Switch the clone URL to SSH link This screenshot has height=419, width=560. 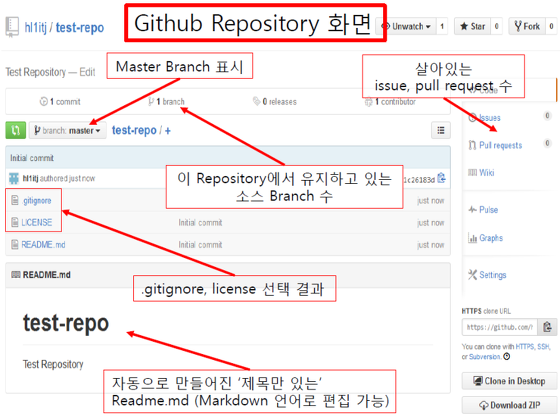point(544,346)
